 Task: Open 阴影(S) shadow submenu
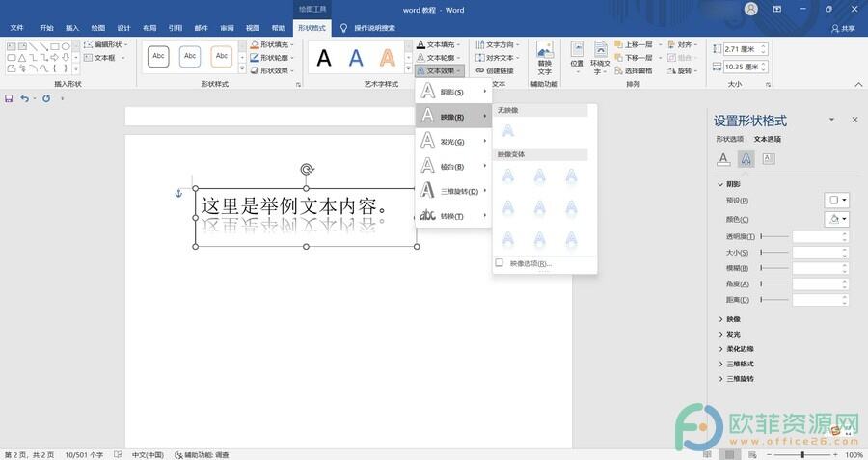pyautogui.click(x=453, y=92)
